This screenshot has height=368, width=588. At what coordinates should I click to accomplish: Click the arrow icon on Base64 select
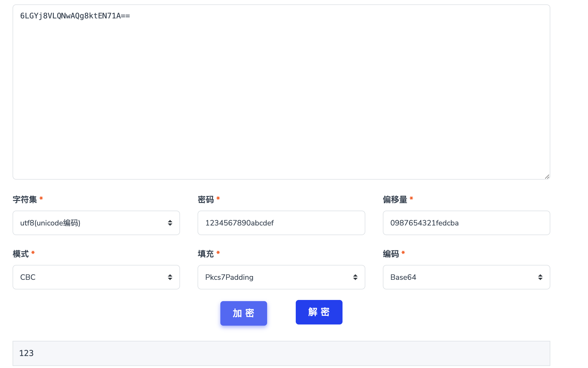point(540,277)
